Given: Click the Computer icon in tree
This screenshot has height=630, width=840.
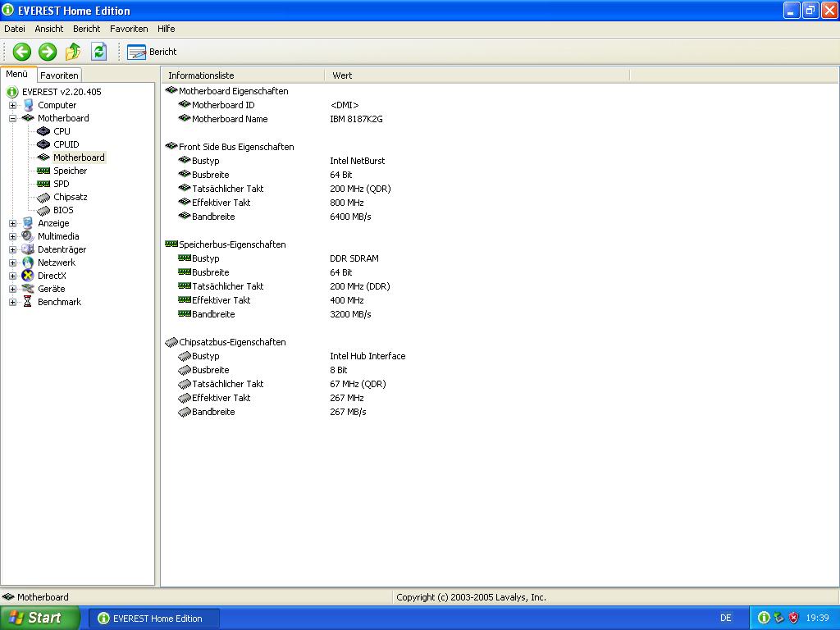Looking at the screenshot, I should point(29,105).
